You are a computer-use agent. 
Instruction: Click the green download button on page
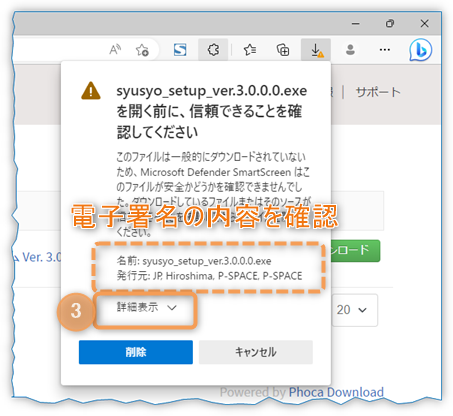point(355,251)
